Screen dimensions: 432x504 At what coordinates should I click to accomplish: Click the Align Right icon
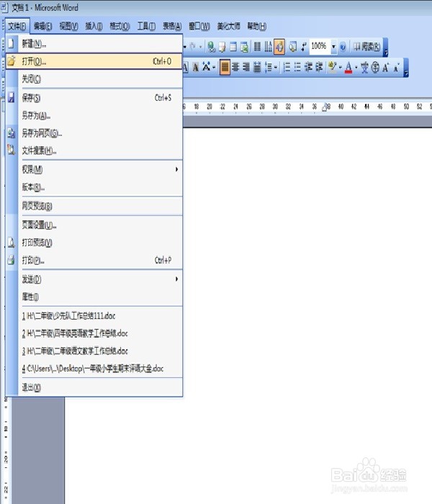click(246, 68)
